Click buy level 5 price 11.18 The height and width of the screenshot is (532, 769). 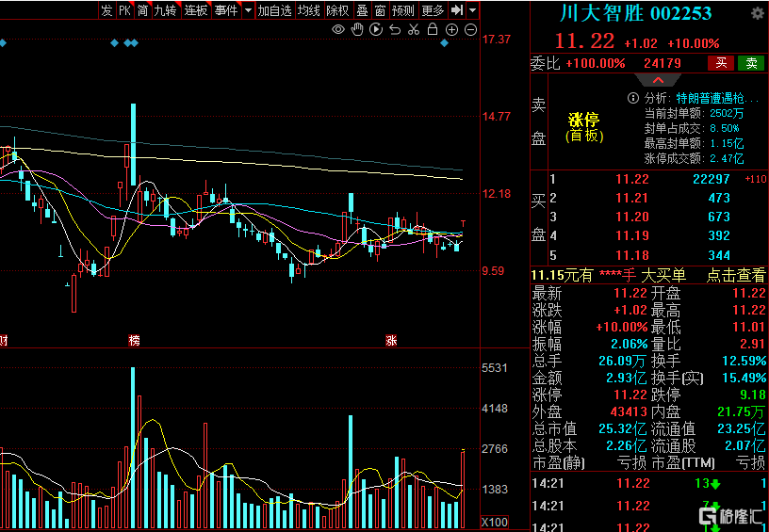coord(632,255)
